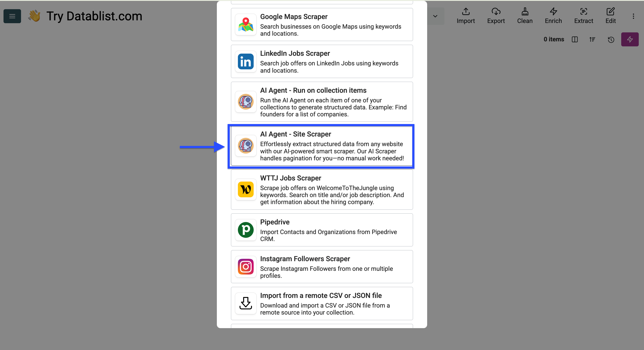Click the AI Agent Site Scraper icon
This screenshot has height=350, width=644.
pos(246,145)
